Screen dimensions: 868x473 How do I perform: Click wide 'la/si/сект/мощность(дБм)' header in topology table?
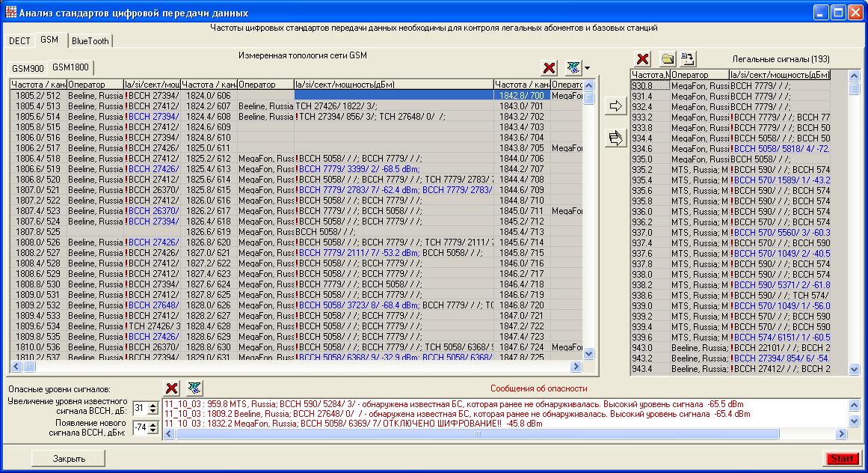(x=393, y=85)
